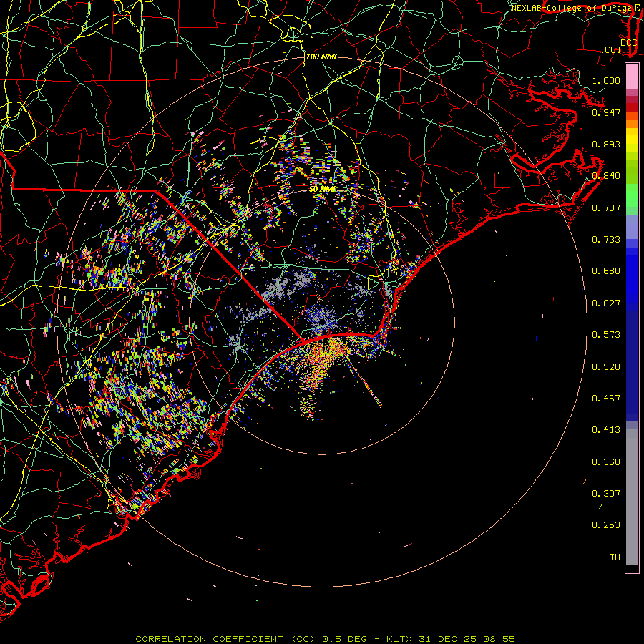
Task: Click the 0.5 DEG elevation text
Action: click(x=344, y=639)
